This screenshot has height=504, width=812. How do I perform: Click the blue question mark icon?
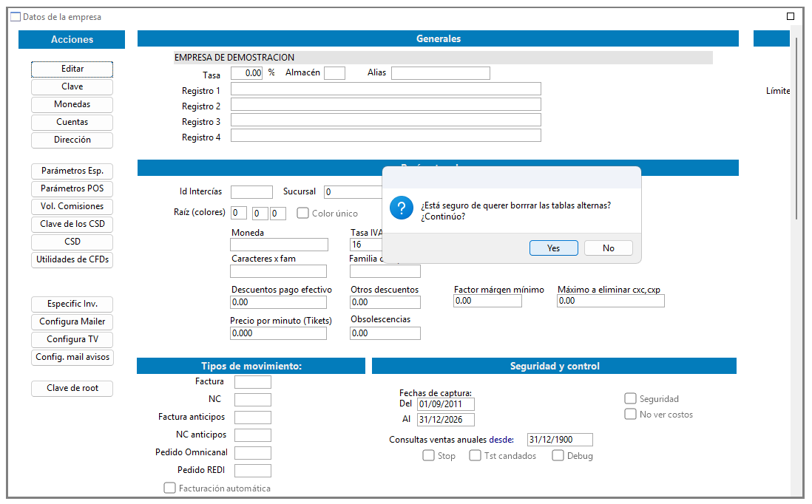point(402,208)
